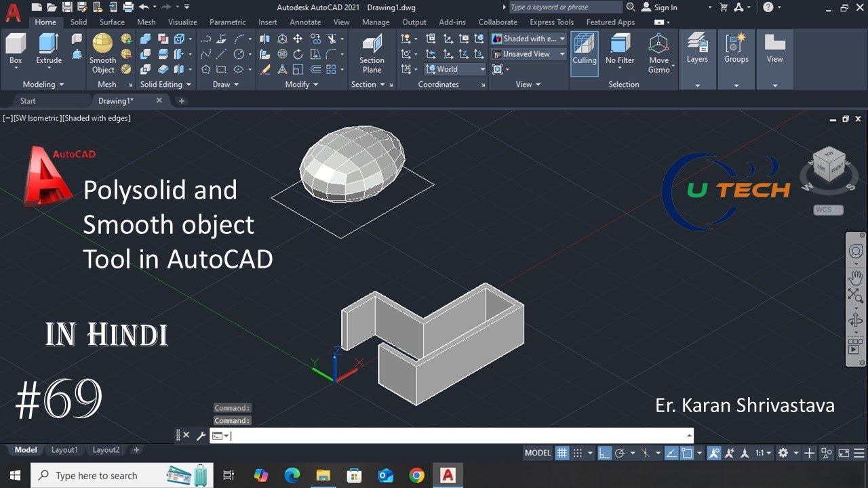Switch to the Start file tab
This screenshot has width=868, height=488.
point(28,101)
